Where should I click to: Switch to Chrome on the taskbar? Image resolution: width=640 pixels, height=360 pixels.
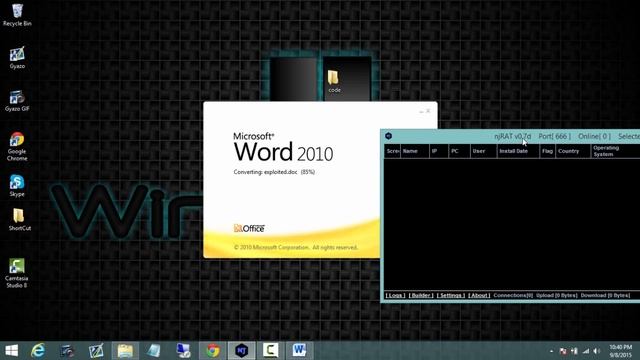(x=213, y=351)
